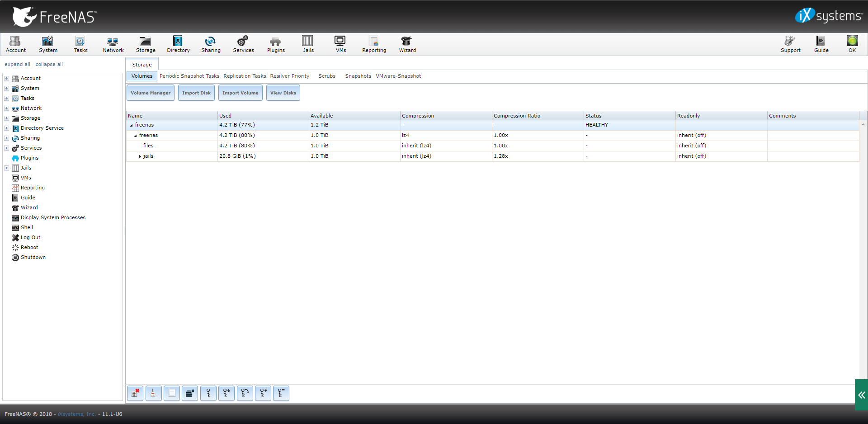Launch the Wizard from the toolbar
The width and height of the screenshot is (868, 424).
pyautogui.click(x=407, y=44)
